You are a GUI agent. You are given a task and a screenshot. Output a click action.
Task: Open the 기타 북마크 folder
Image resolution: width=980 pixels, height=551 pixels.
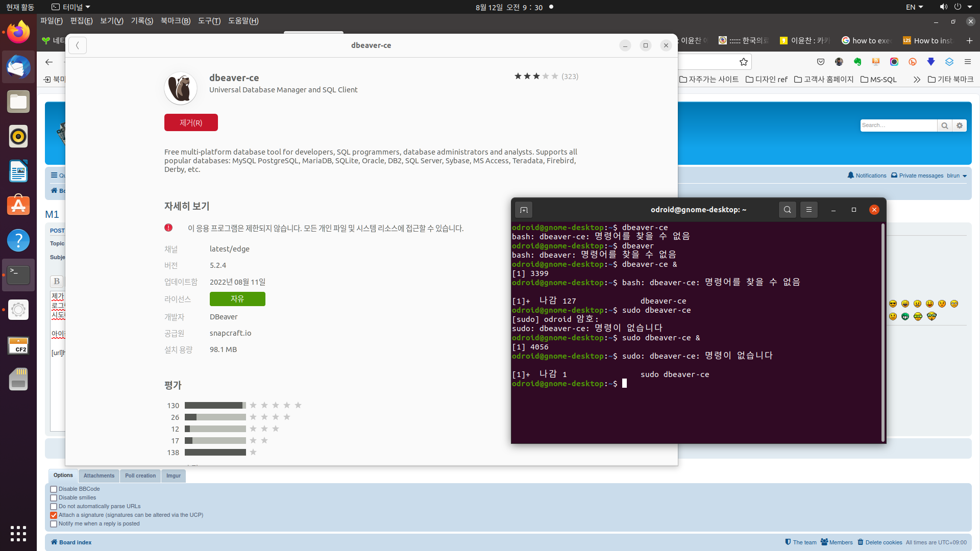click(950, 80)
